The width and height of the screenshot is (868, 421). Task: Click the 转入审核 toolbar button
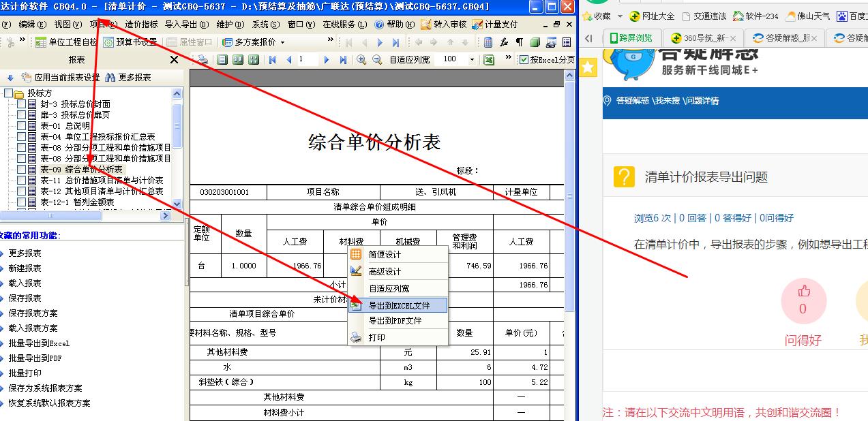tap(443, 25)
